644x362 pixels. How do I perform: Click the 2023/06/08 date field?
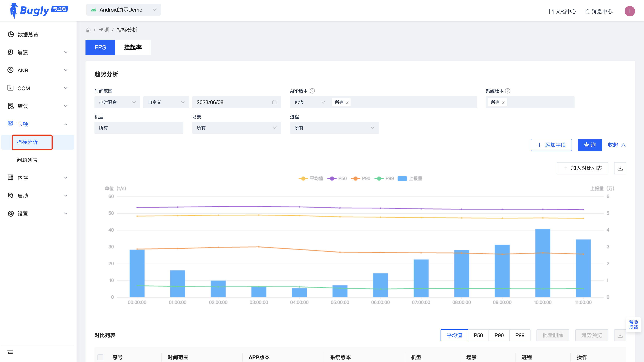point(237,102)
